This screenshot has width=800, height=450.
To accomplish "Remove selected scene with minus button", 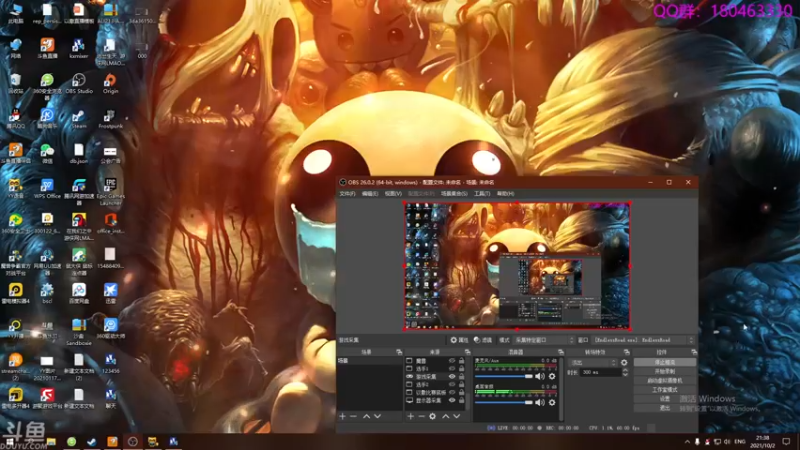I will (353, 415).
